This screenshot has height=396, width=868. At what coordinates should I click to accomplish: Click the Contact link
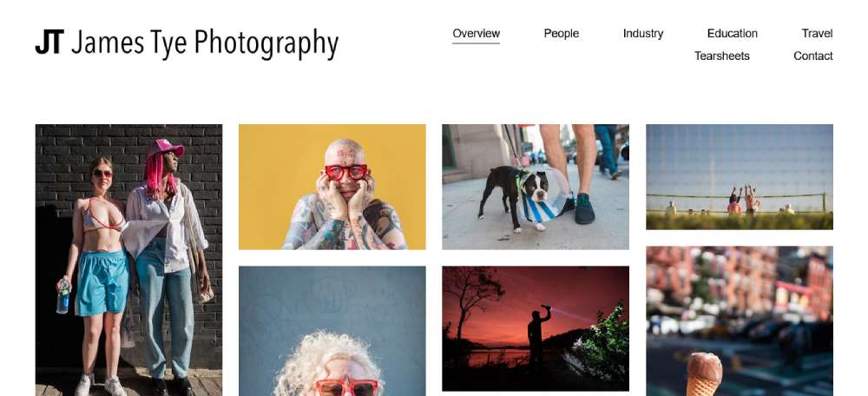pos(813,56)
